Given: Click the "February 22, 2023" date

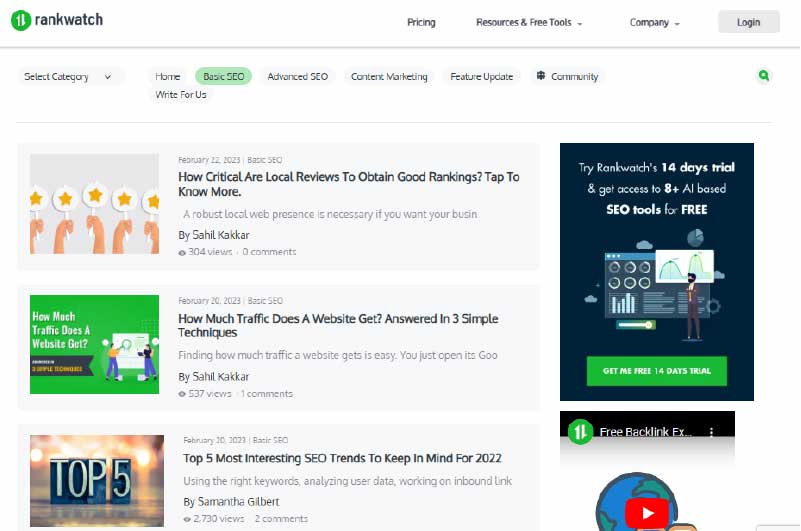Looking at the screenshot, I should pyautogui.click(x=209, y=160).
